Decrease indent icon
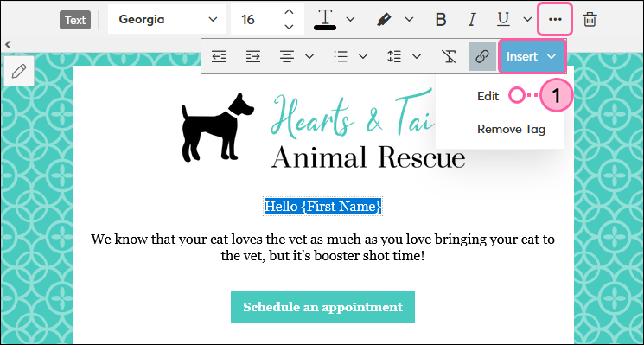644x345 pixels. point(219,57)
